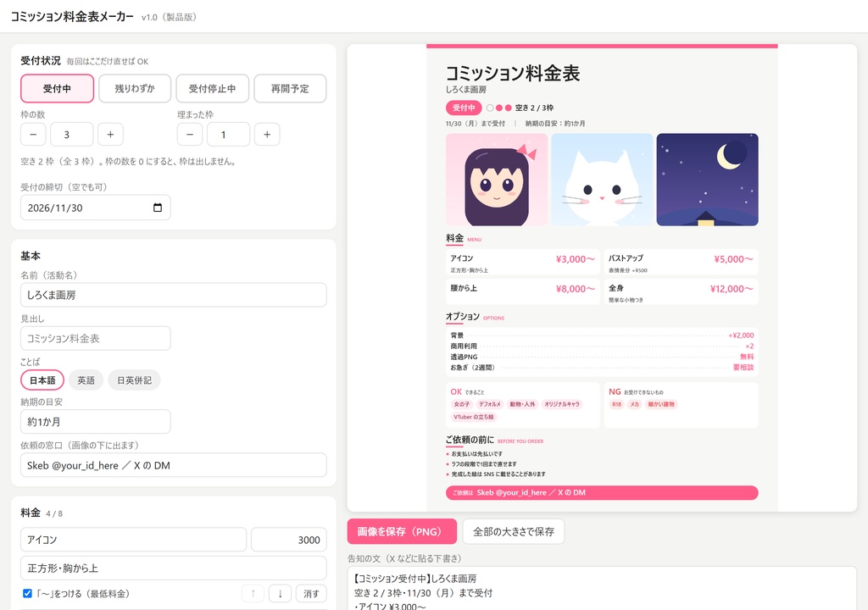
Task: Set status to 残りわずか
Action: 135,89
